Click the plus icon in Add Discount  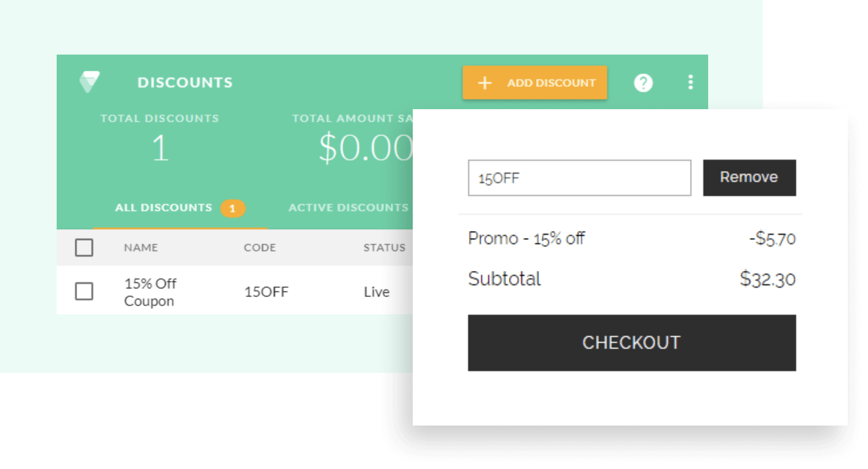click(485, 83)
